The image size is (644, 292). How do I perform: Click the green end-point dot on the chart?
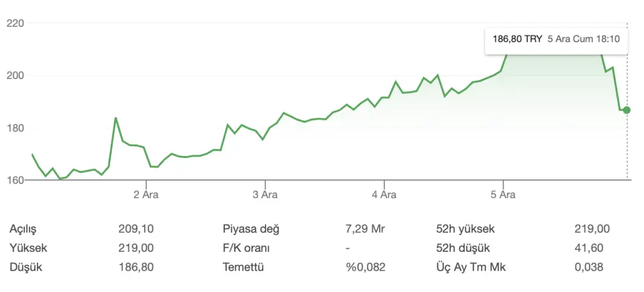[x=627, y=110]
